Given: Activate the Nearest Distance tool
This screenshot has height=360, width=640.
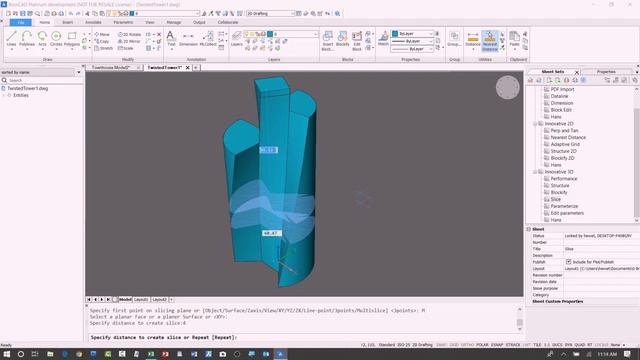Looking at the screenshot, I should click(x=490, y=41).
